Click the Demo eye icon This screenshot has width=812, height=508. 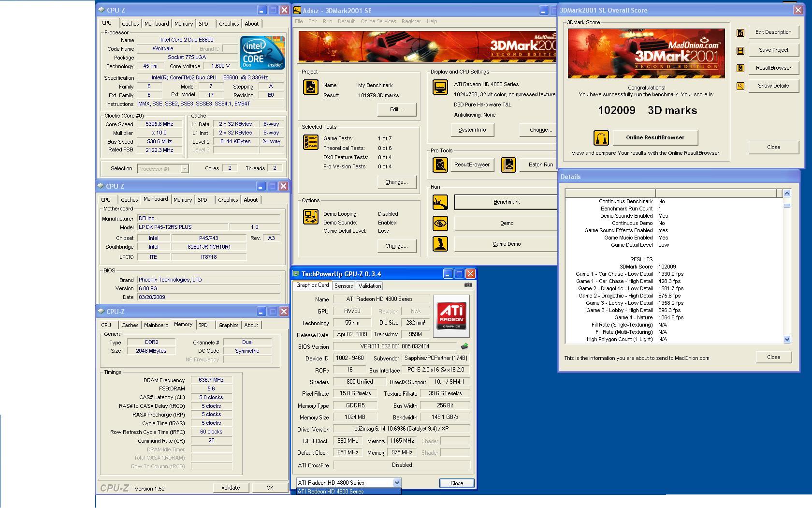tap(440, 224)
